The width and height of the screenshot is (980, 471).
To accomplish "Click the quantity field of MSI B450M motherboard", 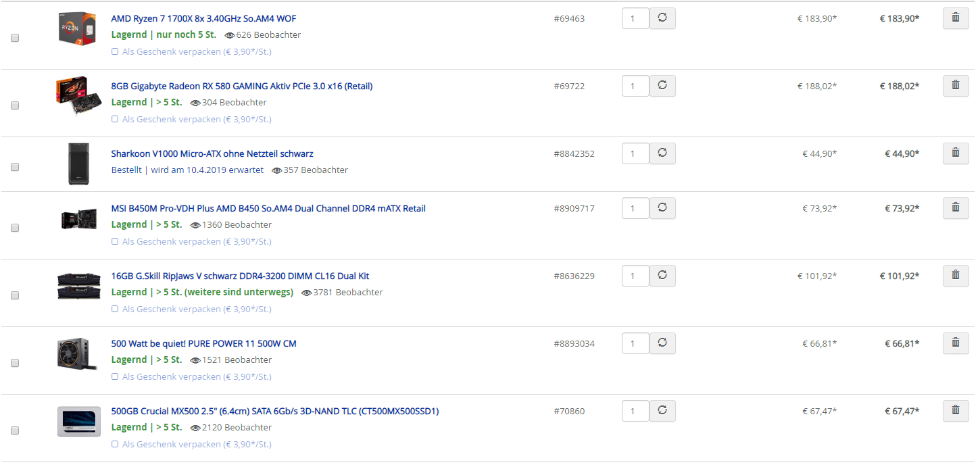I will (x=635, y=208).
